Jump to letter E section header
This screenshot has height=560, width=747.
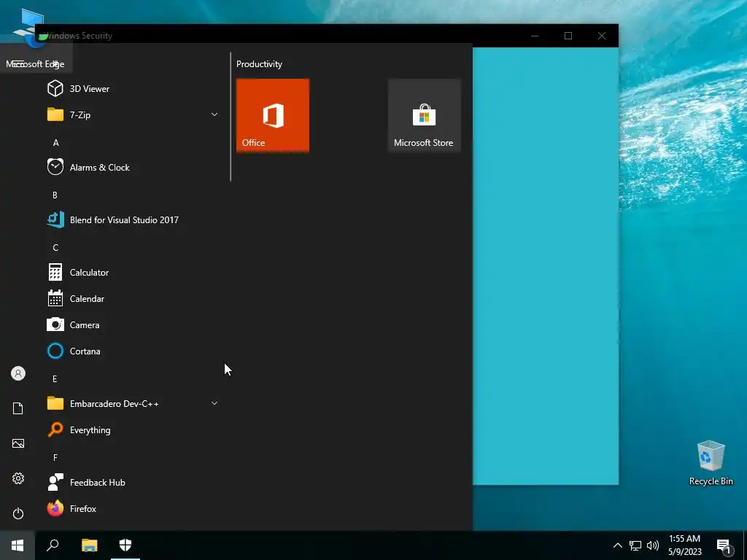tap(55, 378)
